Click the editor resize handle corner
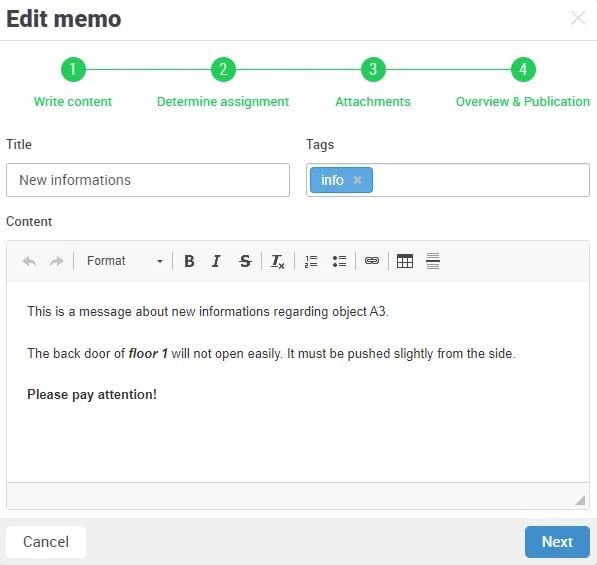 tap(580, 500)
